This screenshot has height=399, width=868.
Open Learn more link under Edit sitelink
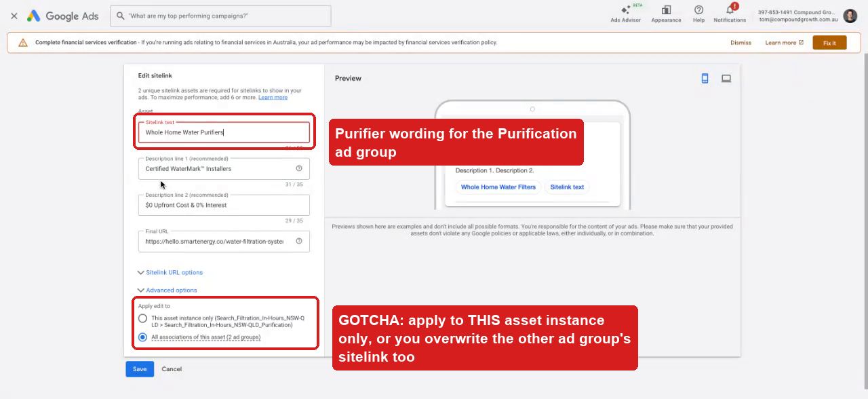(x=273, y=98)
